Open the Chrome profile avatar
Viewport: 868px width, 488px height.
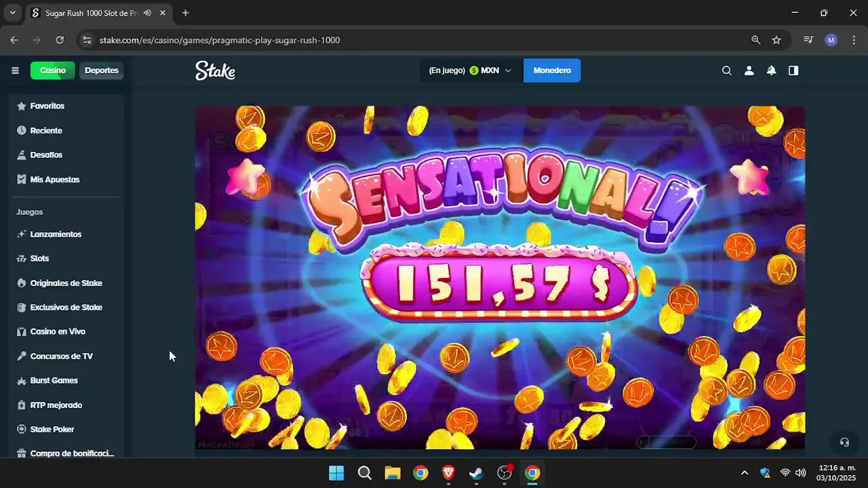(x=831, y=40)
